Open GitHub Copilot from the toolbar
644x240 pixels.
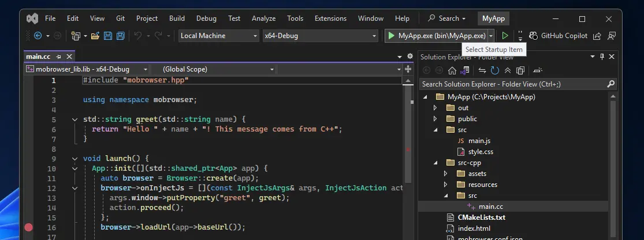[558, 36]
